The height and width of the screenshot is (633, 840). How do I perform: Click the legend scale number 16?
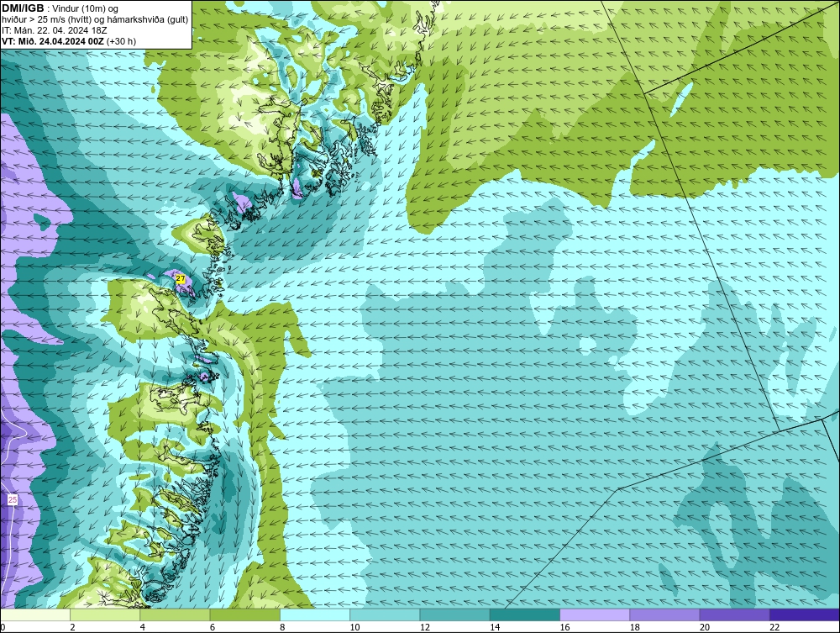[x=564, y=627]
